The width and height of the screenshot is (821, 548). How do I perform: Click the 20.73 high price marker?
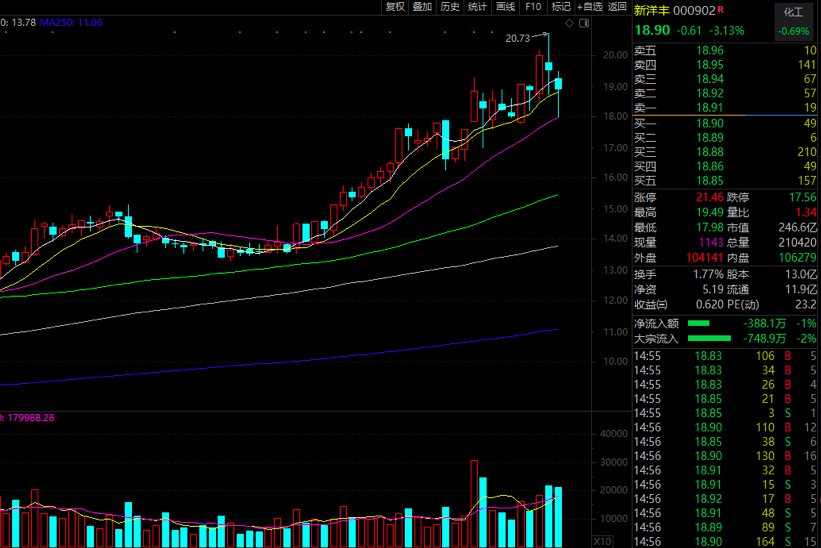click(518, 38)
